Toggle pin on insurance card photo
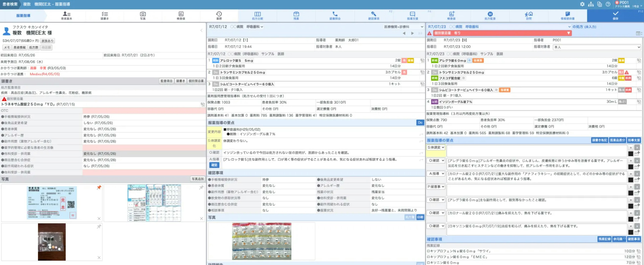 (99, 187)
